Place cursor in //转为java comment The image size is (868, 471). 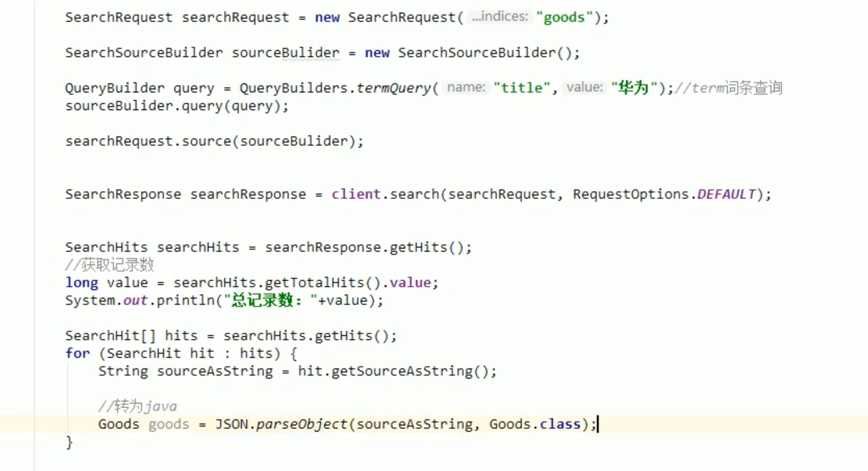point(137,406)
